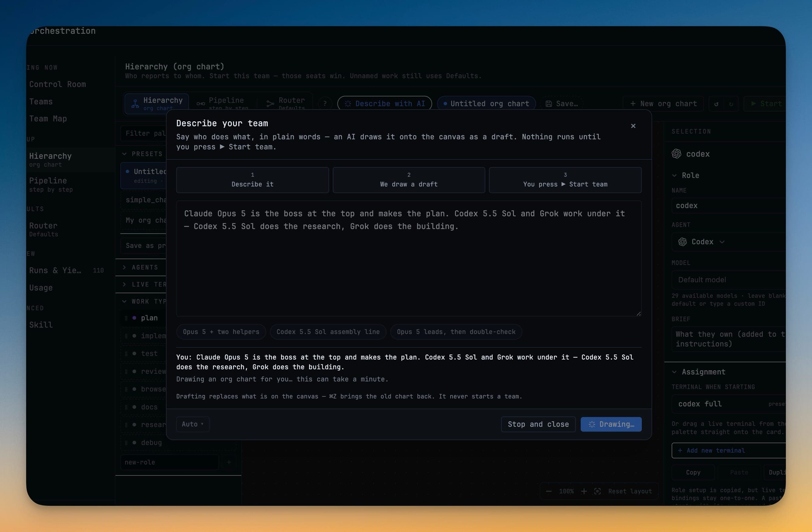Click the Brief text field
Viewport: 812px width, 532px height.
(x=728, y=339)
